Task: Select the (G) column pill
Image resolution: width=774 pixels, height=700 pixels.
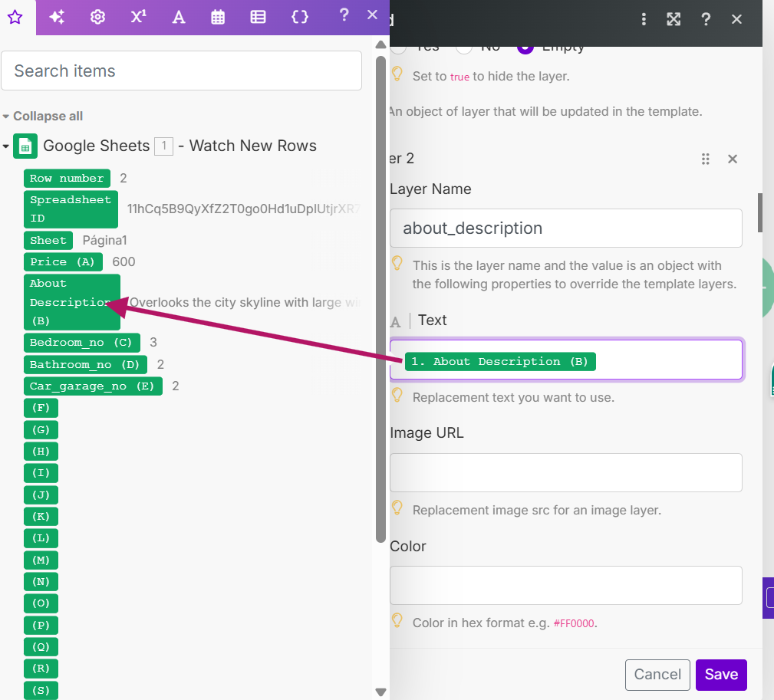Action: click(x=41, y=429)
